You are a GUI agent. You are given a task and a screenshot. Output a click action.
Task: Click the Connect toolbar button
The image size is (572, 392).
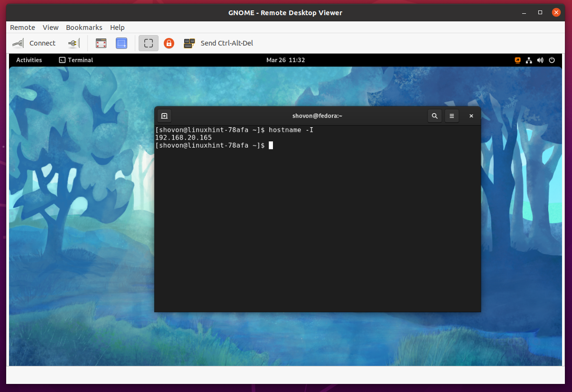(34, 43)
